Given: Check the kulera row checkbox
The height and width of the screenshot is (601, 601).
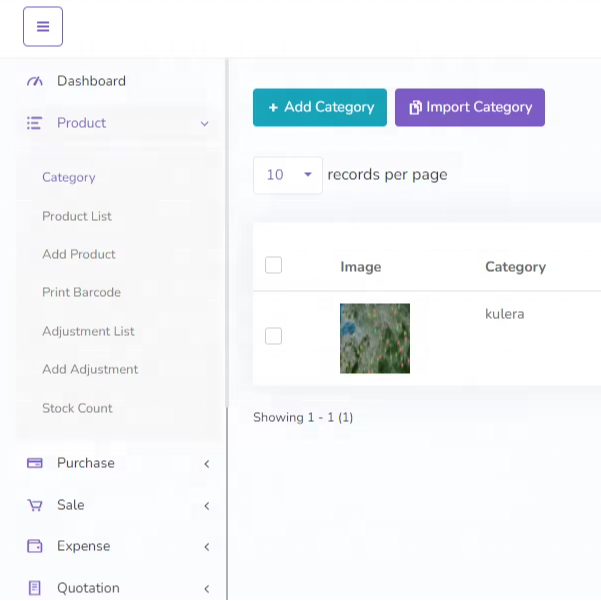Looking at the screenshot, I should pyautogui.click(x=273, y=336).
